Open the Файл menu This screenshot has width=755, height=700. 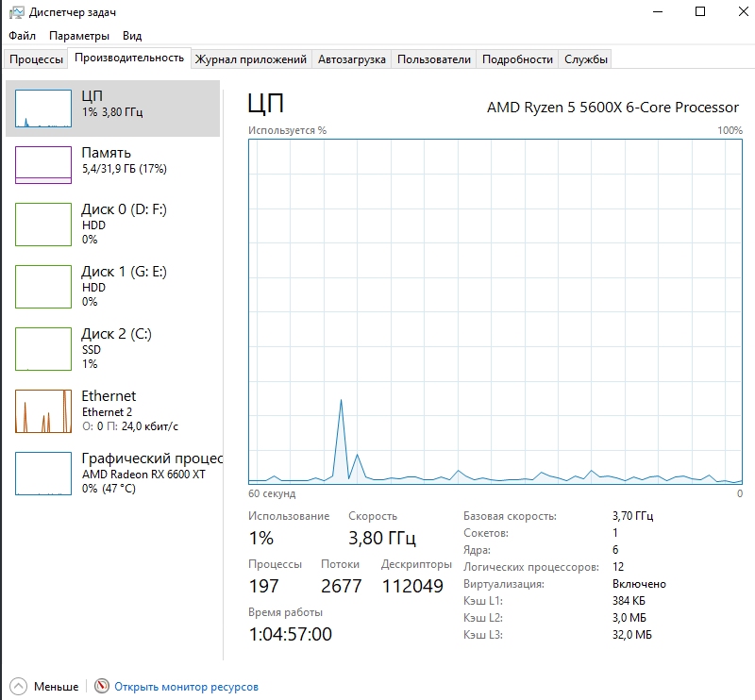coord(22,36)
